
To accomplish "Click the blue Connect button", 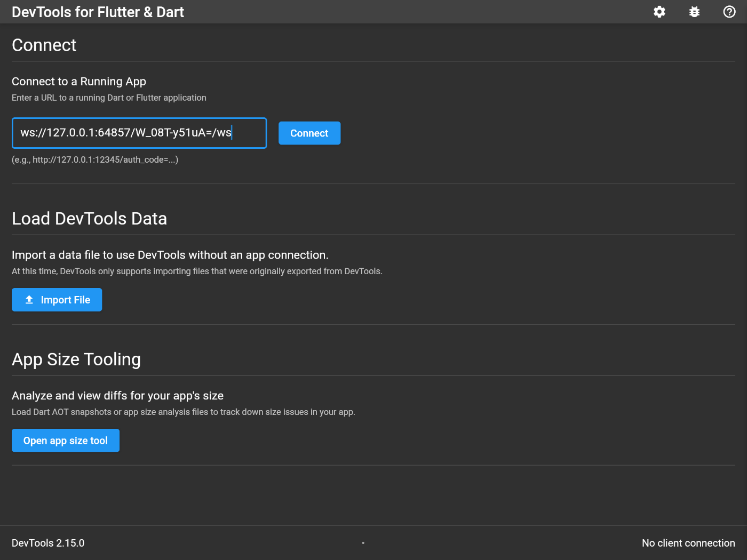I will [309, 133].
